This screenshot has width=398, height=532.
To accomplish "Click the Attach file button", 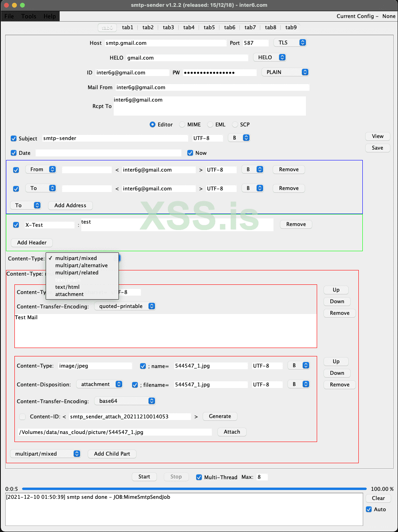I will click(x=232, y=432).
